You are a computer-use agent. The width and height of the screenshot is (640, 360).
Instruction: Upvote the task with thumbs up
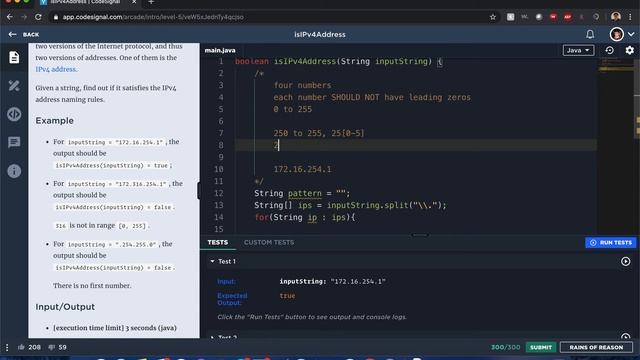21,347
